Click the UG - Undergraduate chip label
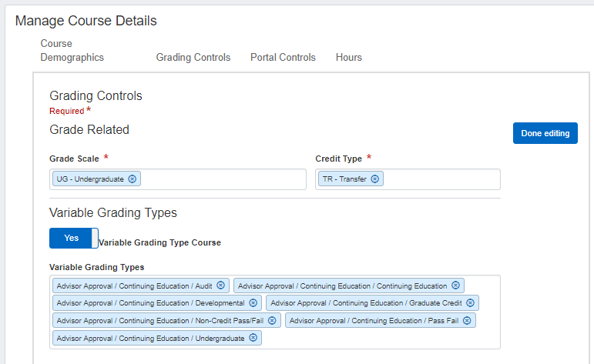This screenshot has height=364, width=594. [x=90, y=179]
